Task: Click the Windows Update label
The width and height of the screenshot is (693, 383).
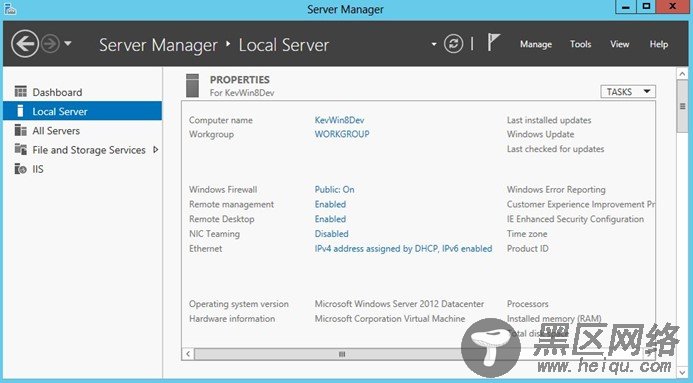Action: (540, 134)
